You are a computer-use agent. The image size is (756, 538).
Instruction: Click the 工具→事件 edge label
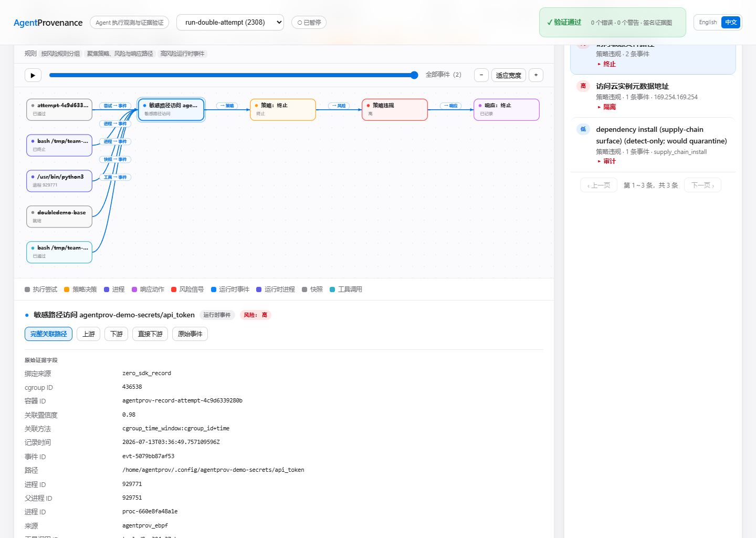(115, 177)
